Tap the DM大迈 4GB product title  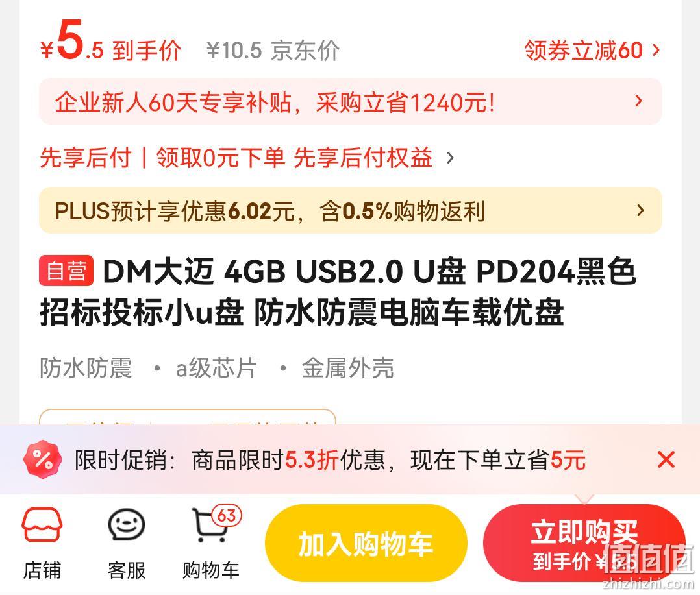[338, 292]
